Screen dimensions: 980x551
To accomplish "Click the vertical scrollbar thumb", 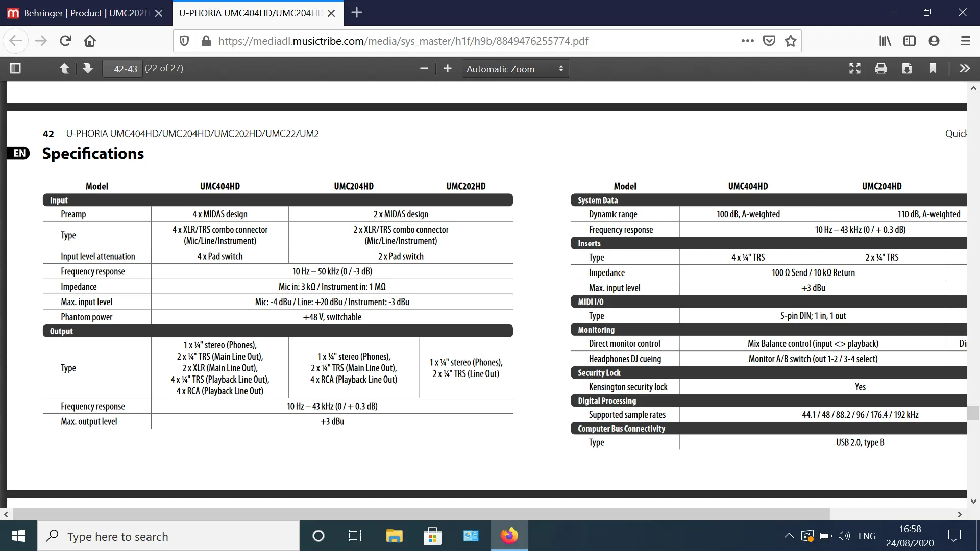I will pyautogui.click(x=973, y=413).
